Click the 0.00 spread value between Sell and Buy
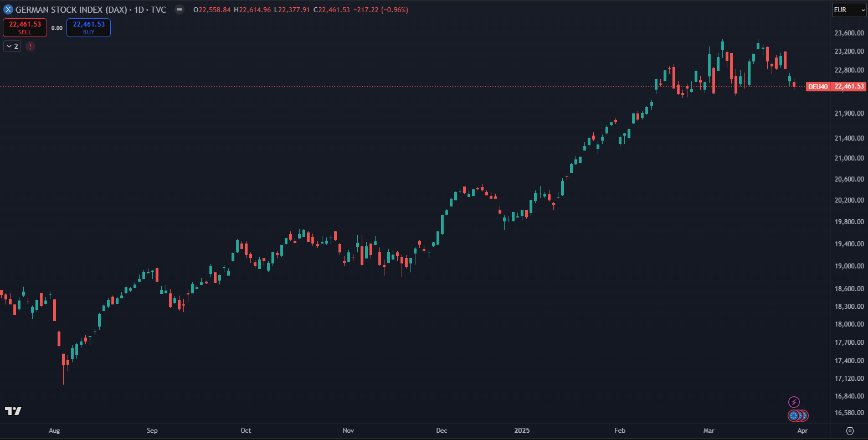 57,28
